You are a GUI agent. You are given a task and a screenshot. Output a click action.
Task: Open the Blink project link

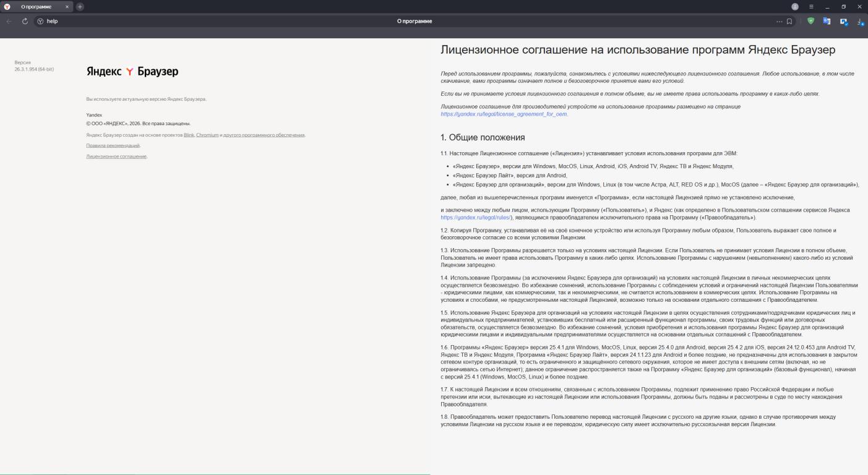point(189,135)
